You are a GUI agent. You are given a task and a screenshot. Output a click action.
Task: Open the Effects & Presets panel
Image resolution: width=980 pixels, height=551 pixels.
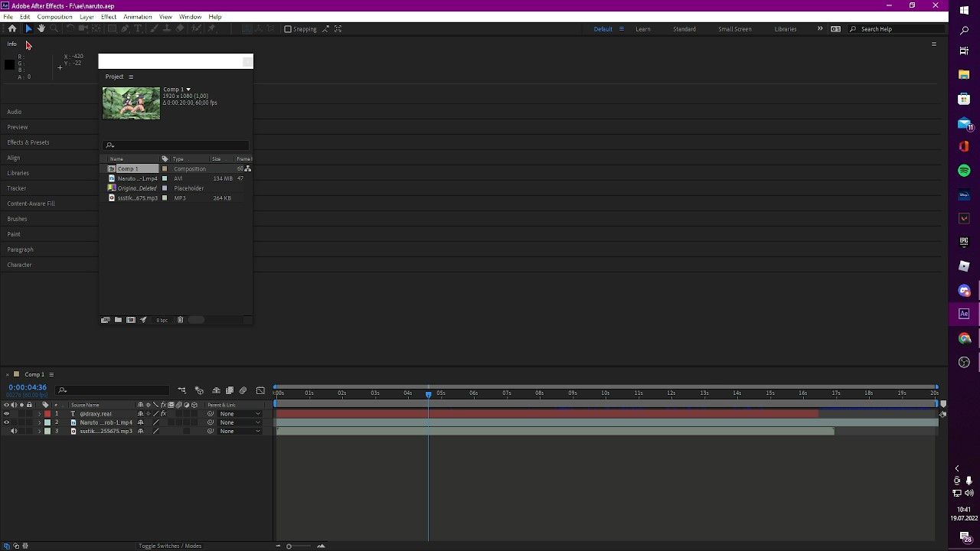(28, 142)
